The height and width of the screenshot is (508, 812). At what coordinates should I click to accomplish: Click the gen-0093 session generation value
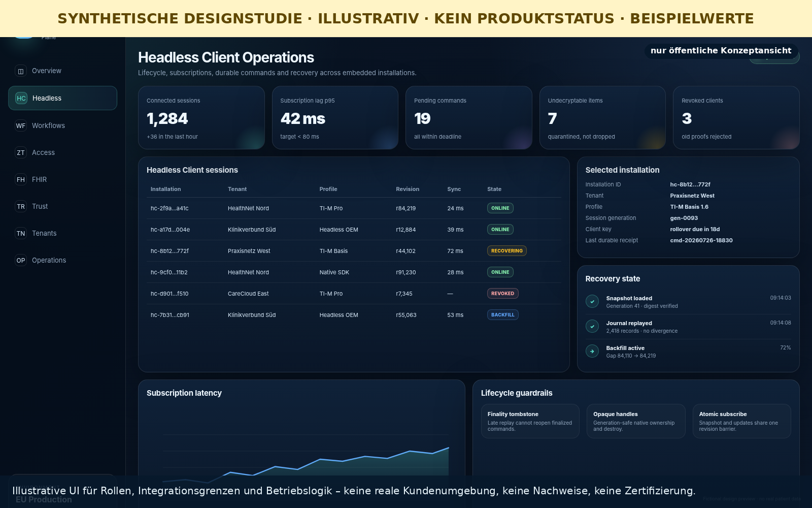click(684, 218)
